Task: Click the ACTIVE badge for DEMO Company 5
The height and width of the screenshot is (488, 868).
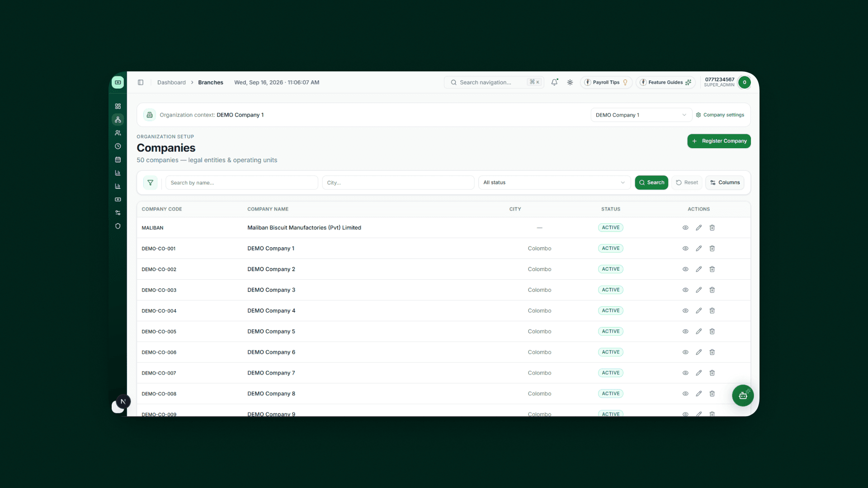Action: 610,332
